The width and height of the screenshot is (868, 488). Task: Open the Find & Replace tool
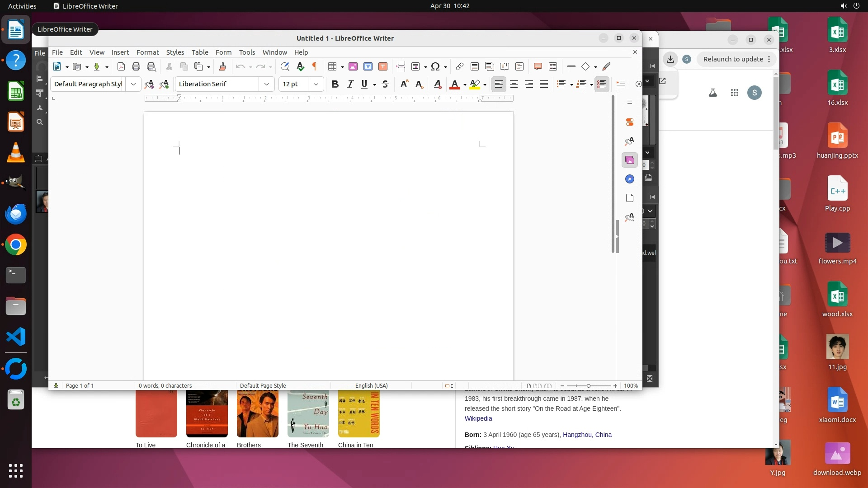(x=285, y=67)
